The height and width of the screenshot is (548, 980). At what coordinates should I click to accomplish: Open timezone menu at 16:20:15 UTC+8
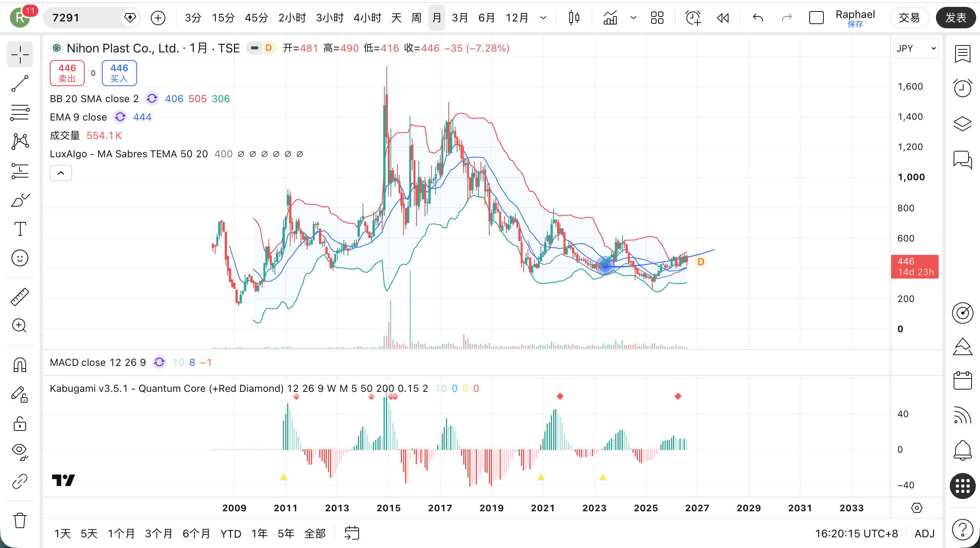pos(856,533)
